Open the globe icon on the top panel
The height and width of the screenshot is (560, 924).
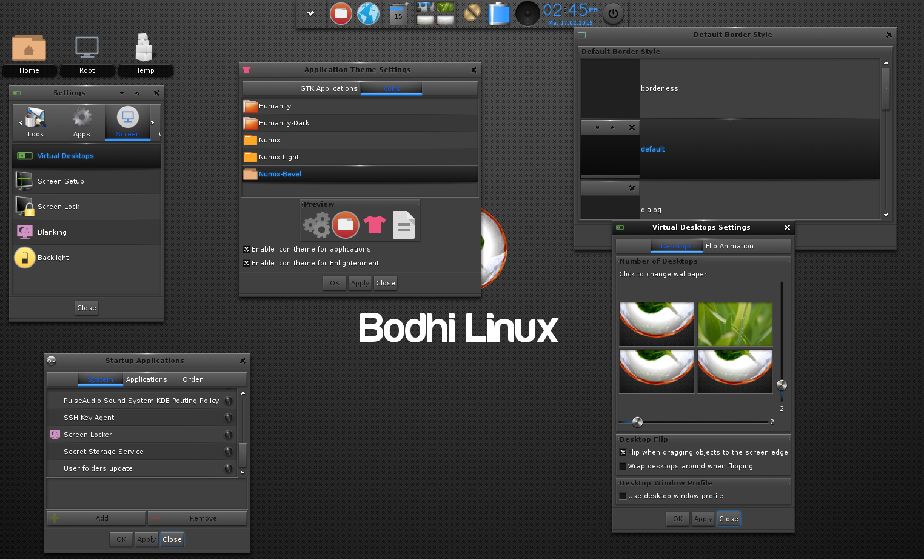point(368,13)
